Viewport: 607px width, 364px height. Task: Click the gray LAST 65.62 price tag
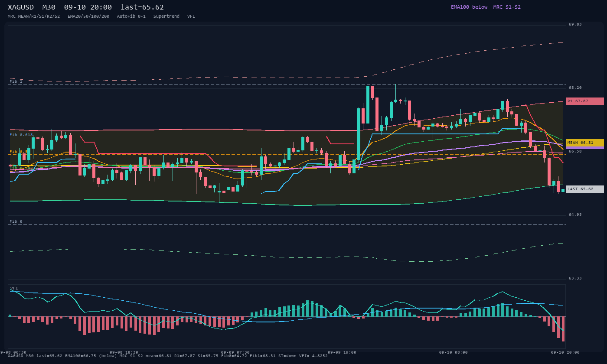pyautogui.click(x=585, y=189)
